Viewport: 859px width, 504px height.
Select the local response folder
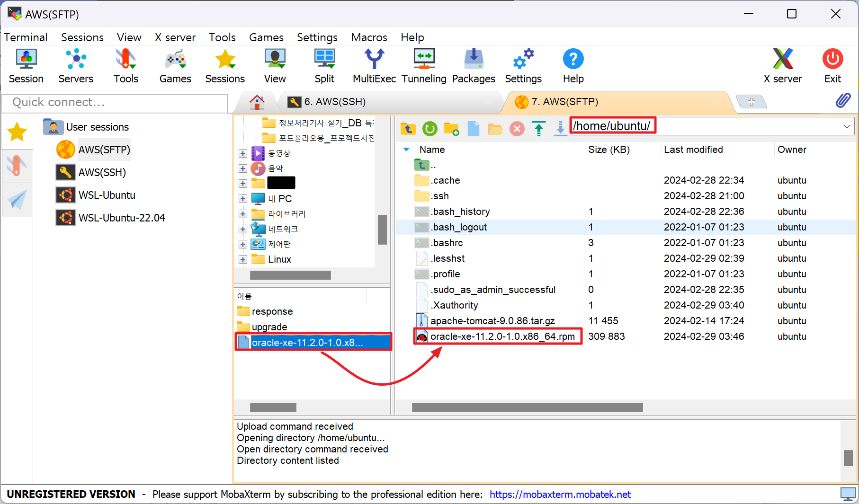[265, 311]
